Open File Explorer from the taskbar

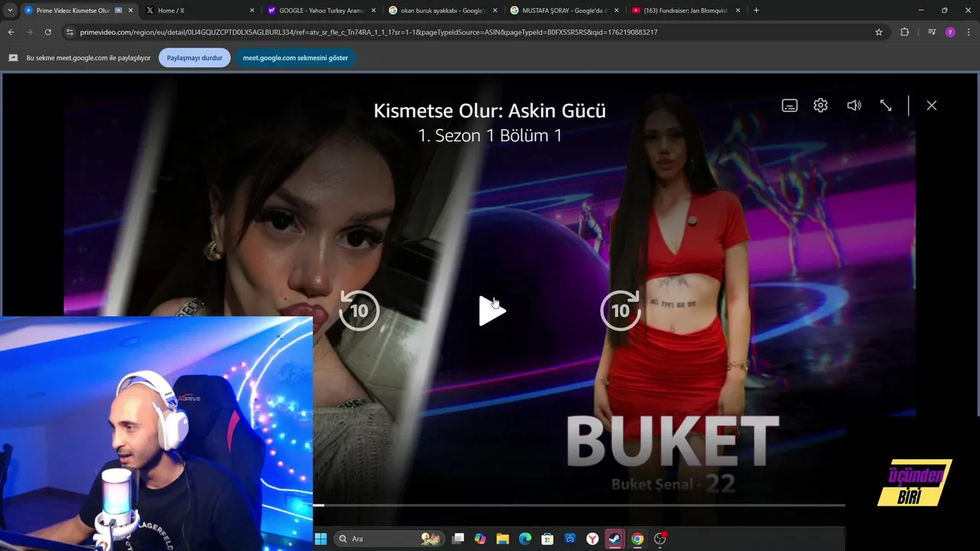pyautogui.click(x=502, y=539)
